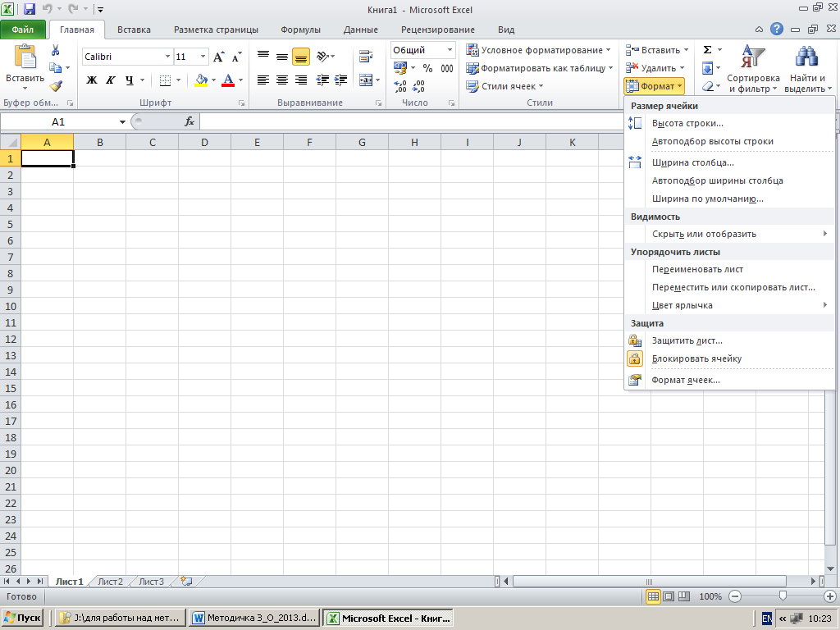Open the Файл tab
Screen dimensions: 840x630
point(22,30)
